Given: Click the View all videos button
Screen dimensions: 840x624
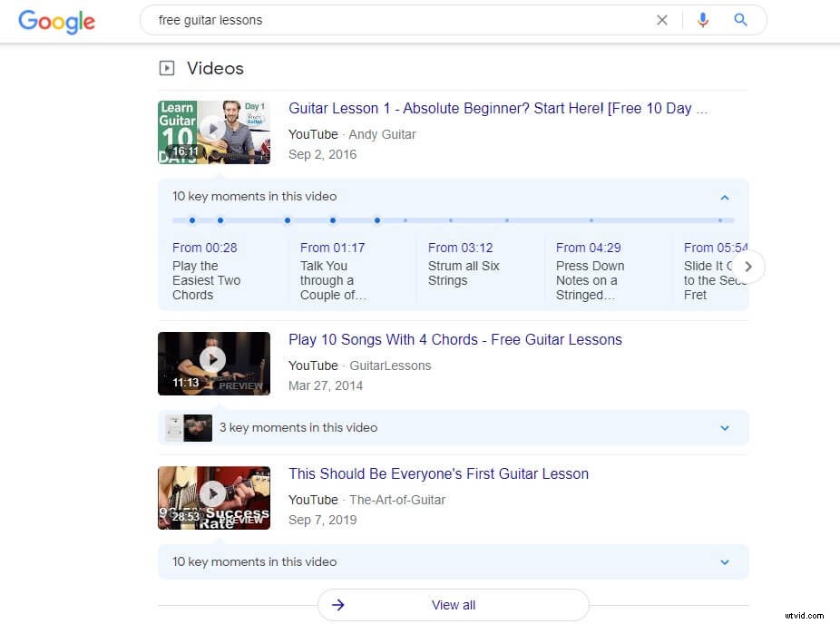Looking at the screenshot, I should point(454,605).
